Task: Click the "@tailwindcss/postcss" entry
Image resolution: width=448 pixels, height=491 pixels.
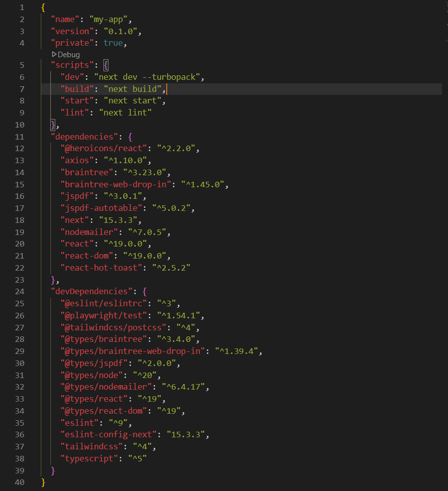Action: [113, 327]
